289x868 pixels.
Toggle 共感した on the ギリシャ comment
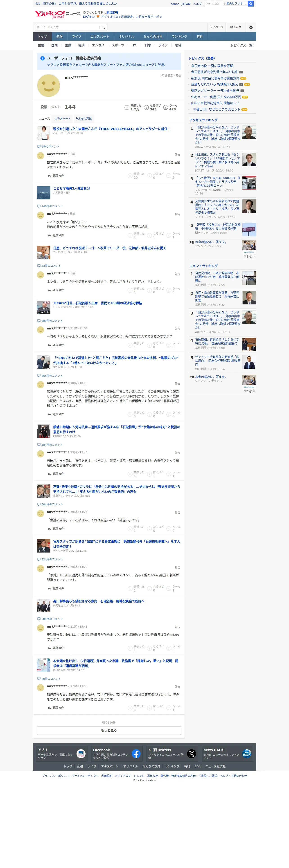pyautogui.click(x=136, y=345)
